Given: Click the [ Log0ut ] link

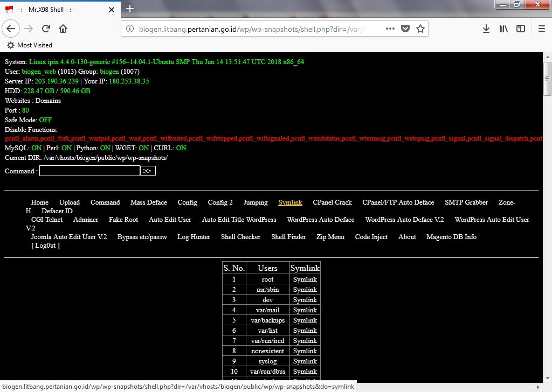Looking at the screenshot, I should (x=45, y=246).
